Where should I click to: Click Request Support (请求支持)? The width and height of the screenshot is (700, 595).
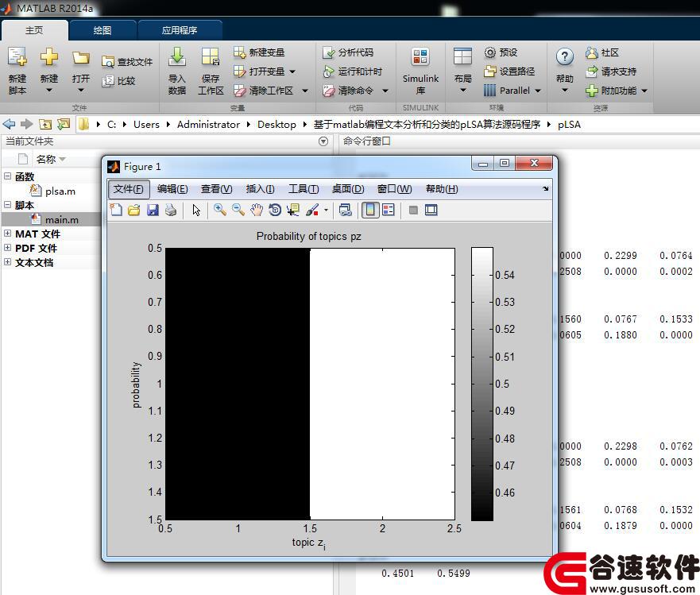(611, 71)
